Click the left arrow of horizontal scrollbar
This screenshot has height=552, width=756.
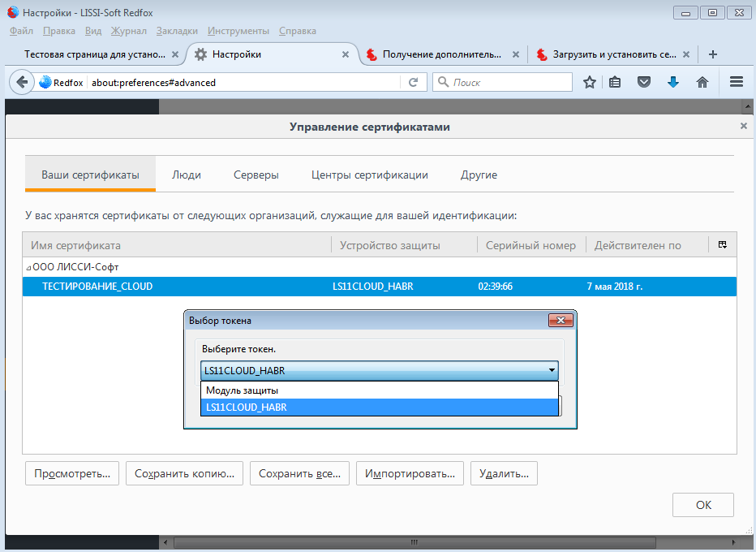pos(165,542)
